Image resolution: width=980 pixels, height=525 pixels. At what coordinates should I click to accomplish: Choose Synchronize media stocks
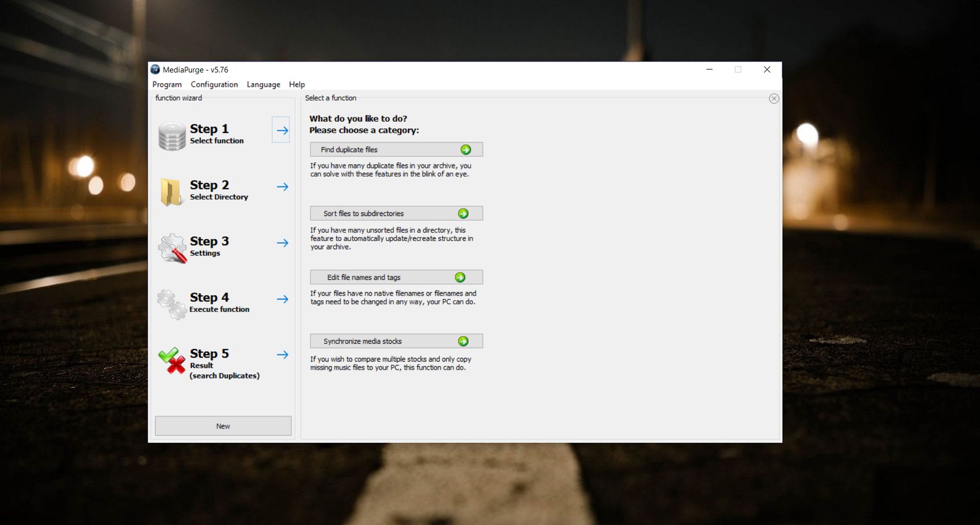click(x=397, y=341)
